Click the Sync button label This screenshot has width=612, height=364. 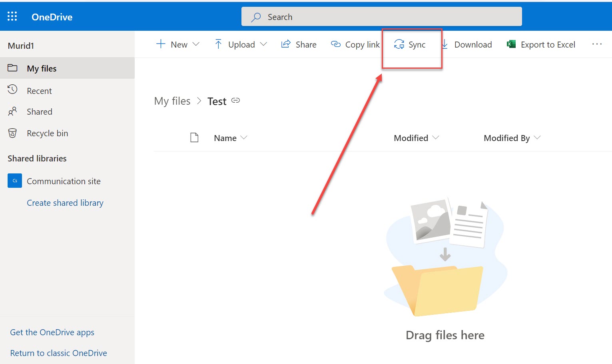click(417, 45)
